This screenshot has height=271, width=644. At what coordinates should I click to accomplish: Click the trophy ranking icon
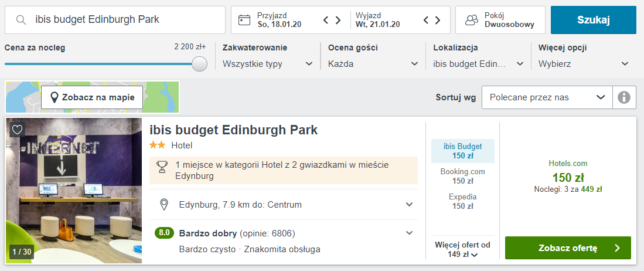[162, 167]
